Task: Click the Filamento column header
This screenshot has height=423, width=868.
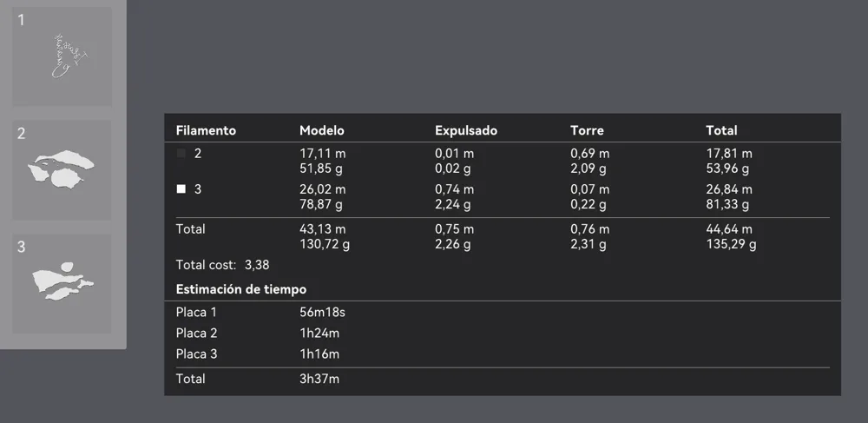Action: pos(206,130)
